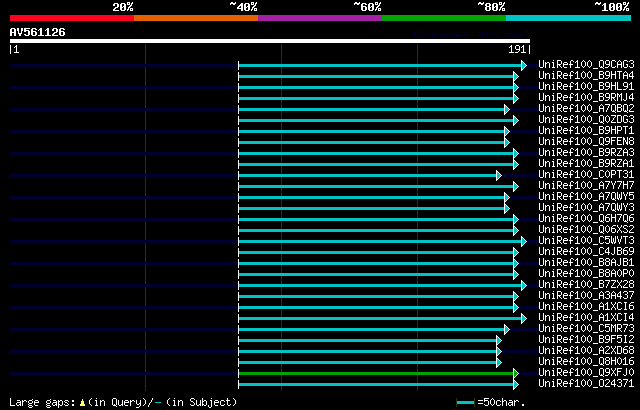Select the UniRef100_Q9FEN8 text
The height and width of the screenshot is (410, 640).
pyautogui.click(x=586, y=142)
